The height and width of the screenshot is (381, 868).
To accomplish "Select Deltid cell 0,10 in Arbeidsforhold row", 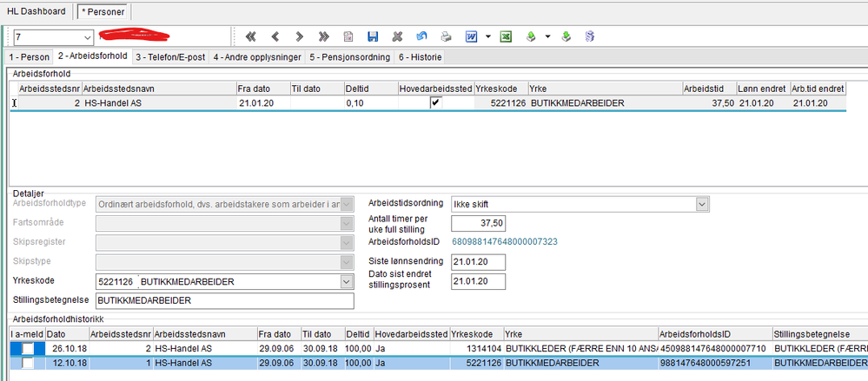I will pyautogui.click(x=371, y=103).
